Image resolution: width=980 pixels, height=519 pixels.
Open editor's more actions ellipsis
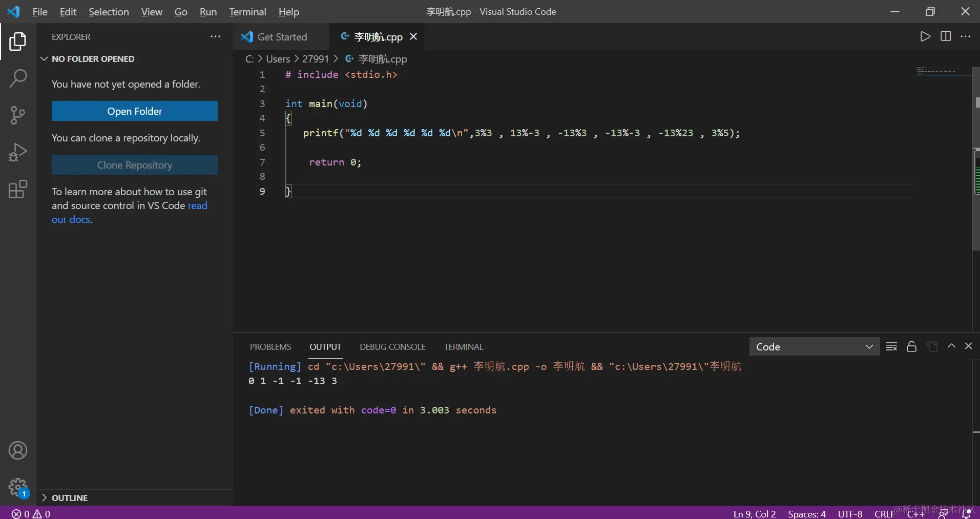[966, 36]
